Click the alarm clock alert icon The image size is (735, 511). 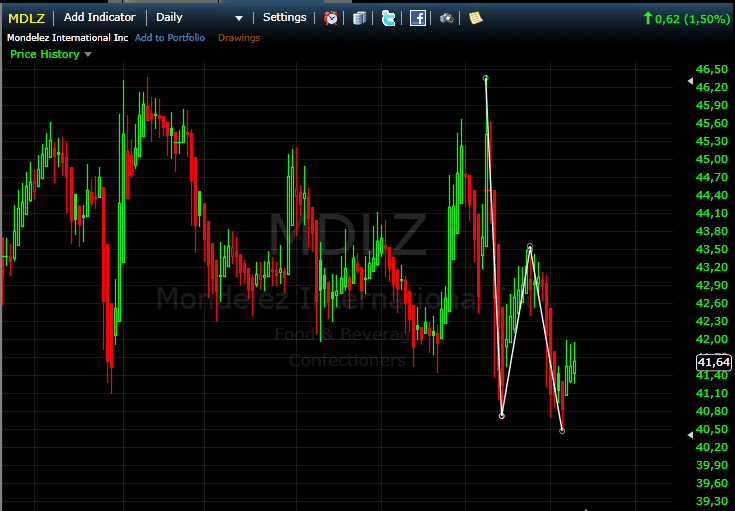331,18
